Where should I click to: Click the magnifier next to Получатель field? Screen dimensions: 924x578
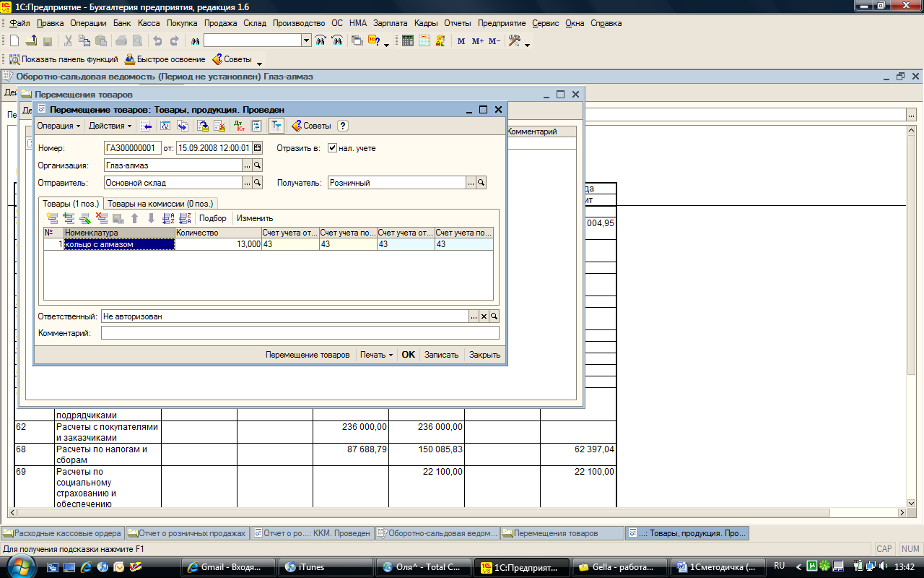pyautogui.click(x=481, y=183)
